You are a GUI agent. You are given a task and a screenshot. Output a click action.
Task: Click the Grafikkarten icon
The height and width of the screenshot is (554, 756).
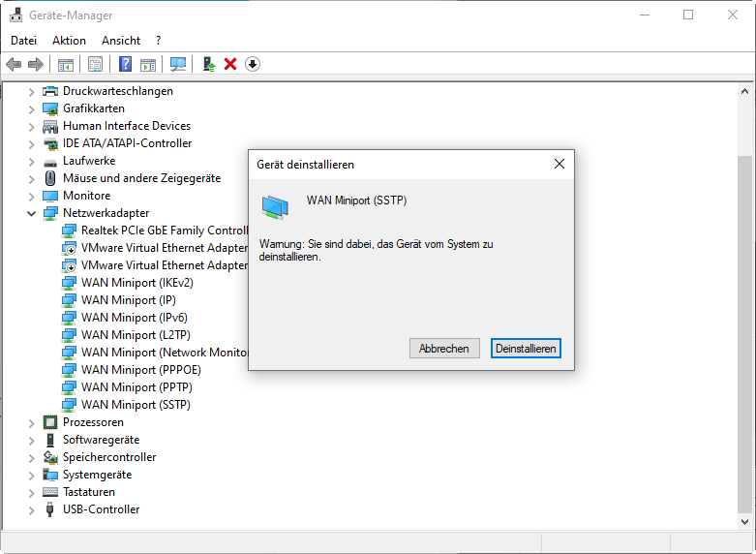(x=50, y=108)
